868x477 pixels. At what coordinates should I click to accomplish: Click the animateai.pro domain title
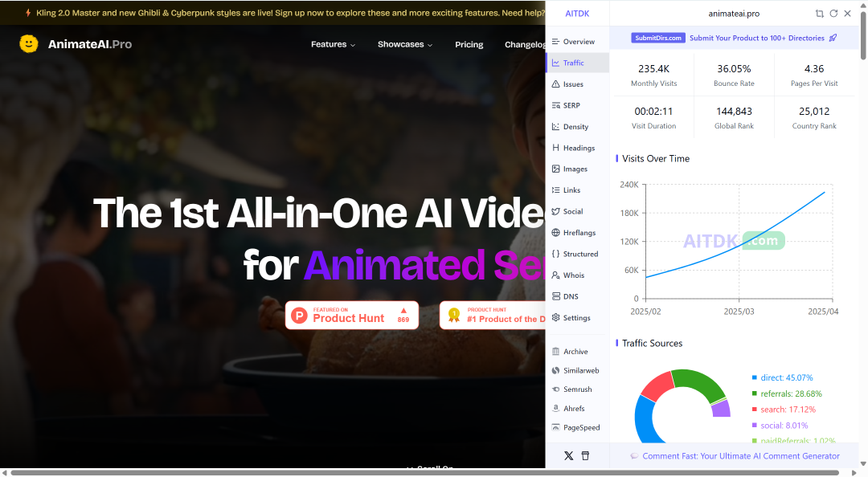click(734, 14)
